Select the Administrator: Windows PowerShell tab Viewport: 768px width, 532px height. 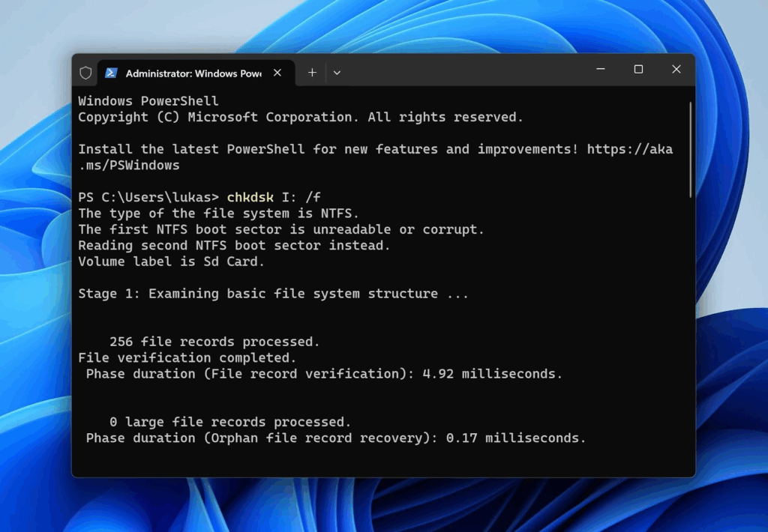pos(193,73)
